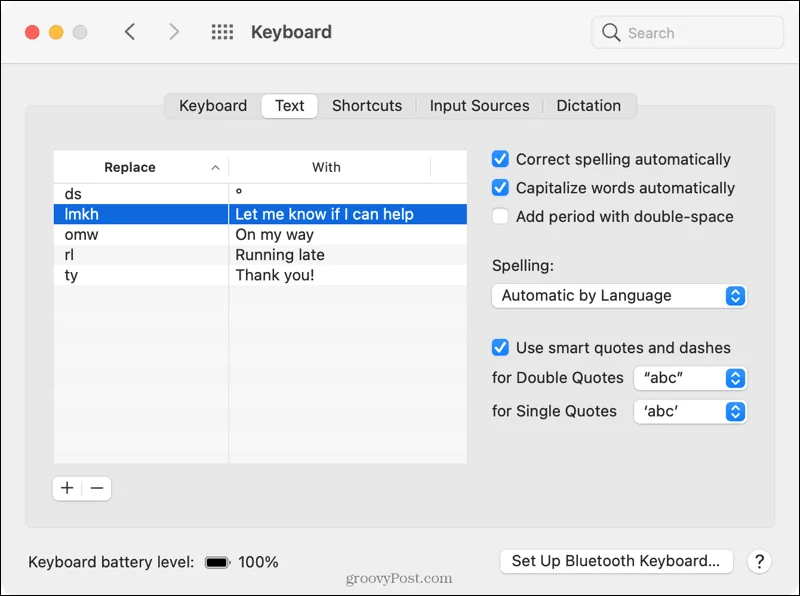Click the Thank you! phrase
Screen dimensions: 800x596
274,275
